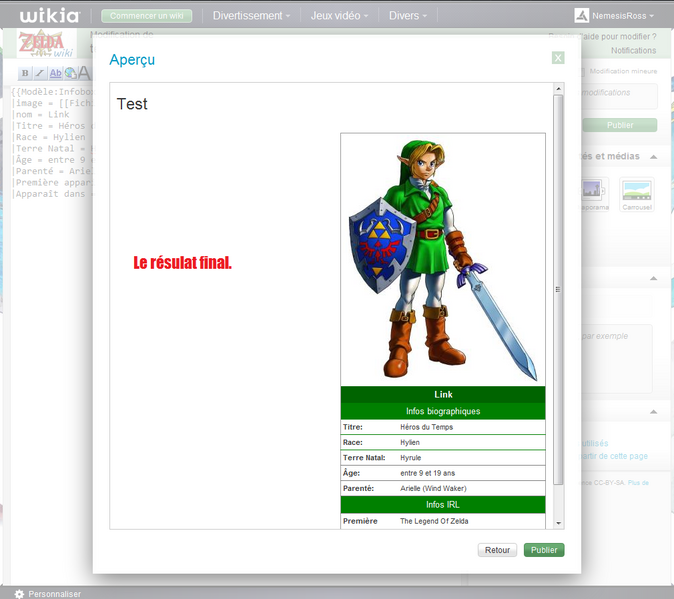Click the Carrousel media icon
The height and width of the screenshot is (599, 674).
pyautogui.click(x=636, y=194)
